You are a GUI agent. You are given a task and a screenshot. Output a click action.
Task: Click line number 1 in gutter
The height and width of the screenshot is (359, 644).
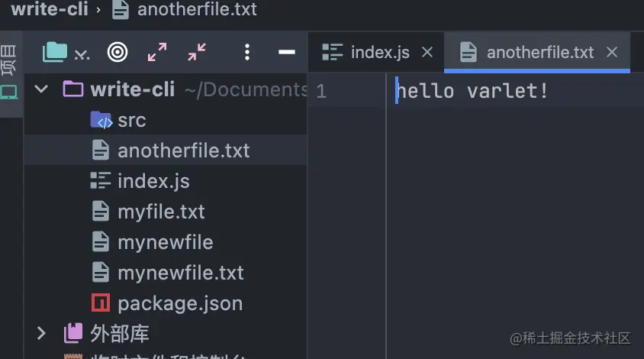click(321, 91)
